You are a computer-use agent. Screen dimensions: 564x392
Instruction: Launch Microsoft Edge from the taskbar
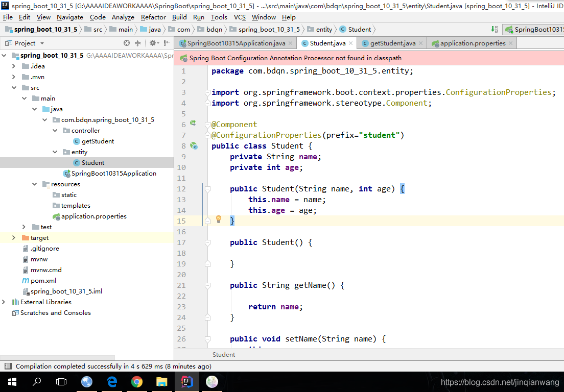tap(112, 382)
